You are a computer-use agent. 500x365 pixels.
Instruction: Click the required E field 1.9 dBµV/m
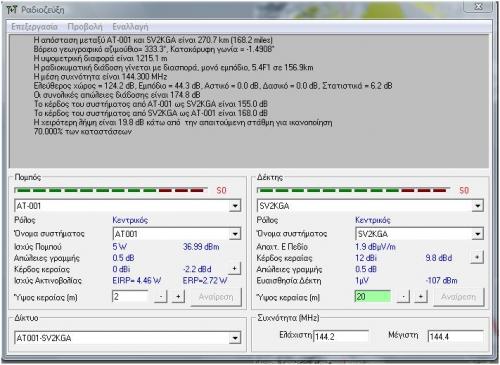(375, 247)
